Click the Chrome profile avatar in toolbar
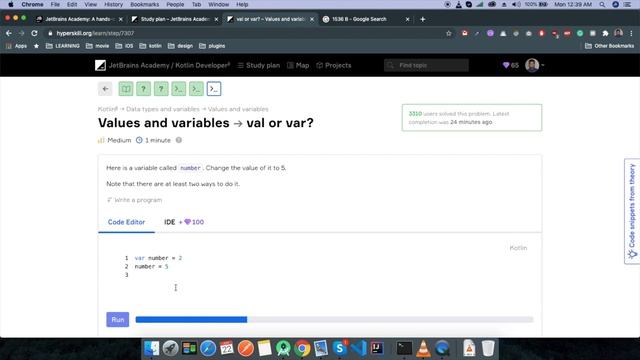 [618, 33]
